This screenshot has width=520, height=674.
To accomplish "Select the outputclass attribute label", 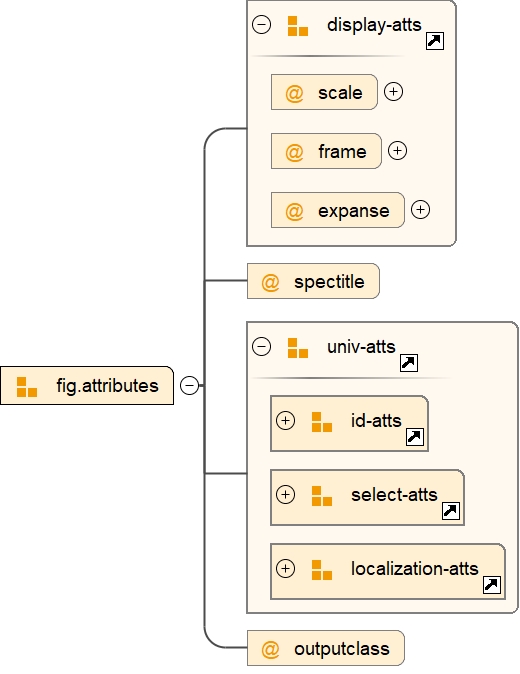I will [x=342, y=648].
